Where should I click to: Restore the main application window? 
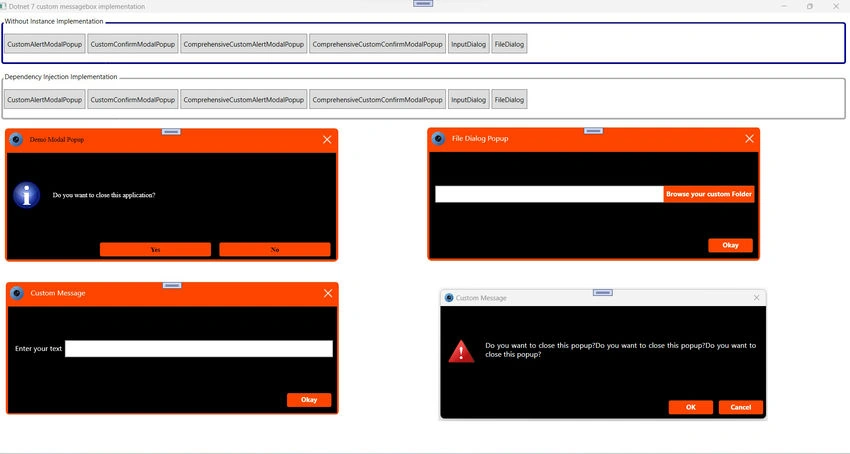[810, 7]
